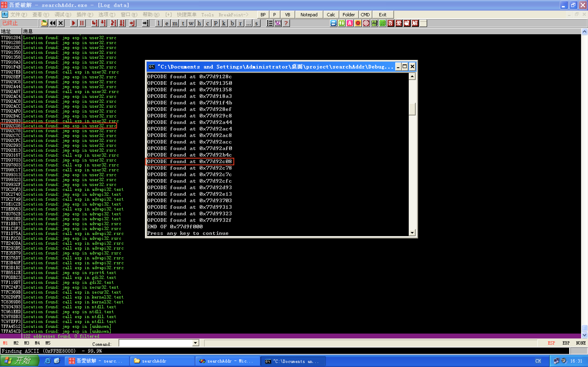588x367 pixels.
Task: Toggle the EBP register option in status bar
Action: pos(566,343)
